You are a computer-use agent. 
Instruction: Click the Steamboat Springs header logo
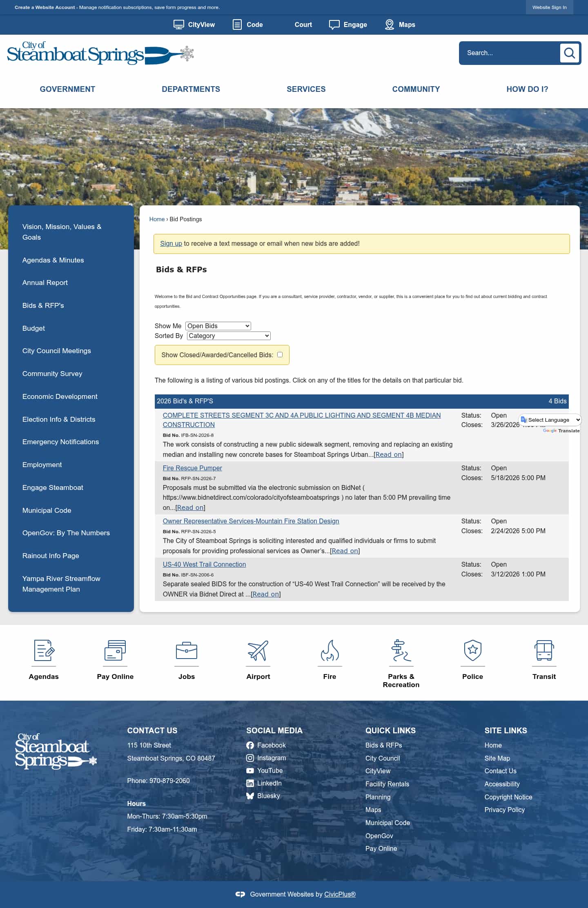tap(100, 53)
